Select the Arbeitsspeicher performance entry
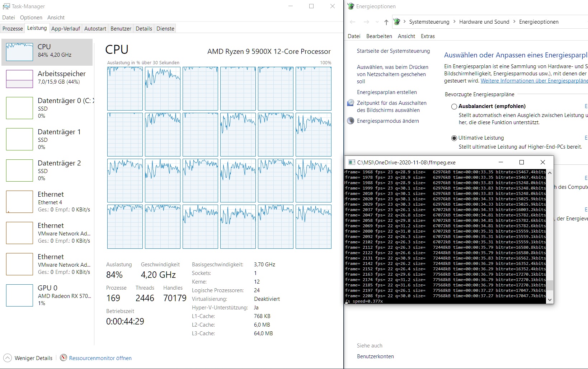588x369 pixels. [x=47, y=79]
